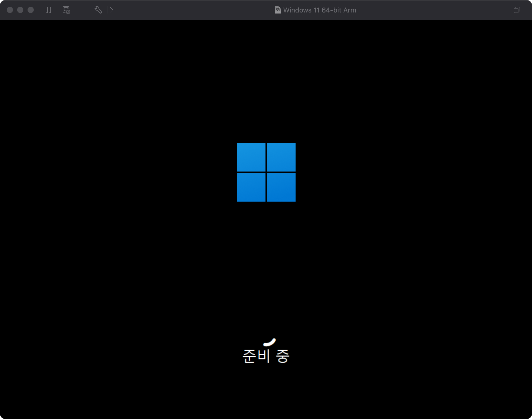Click the 중 character in status text

pos(283,356)
